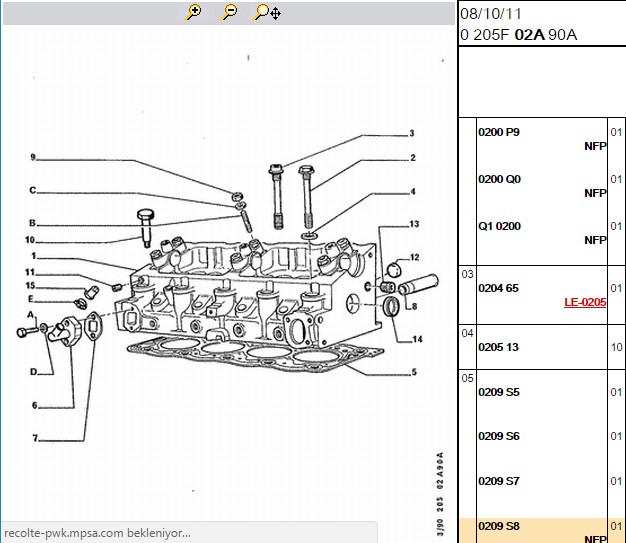
Task: Click callout number 14 on diagram
Action: pyautogui.click(x=417, y=339)
